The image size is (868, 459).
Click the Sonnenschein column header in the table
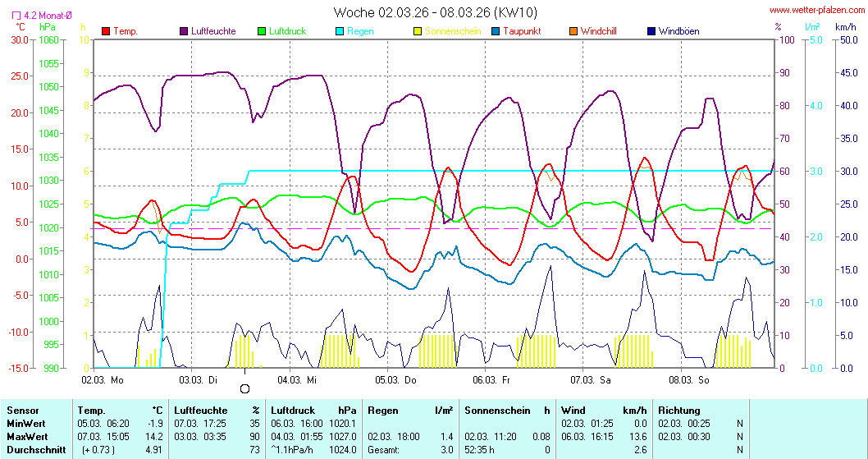(496, 411)
